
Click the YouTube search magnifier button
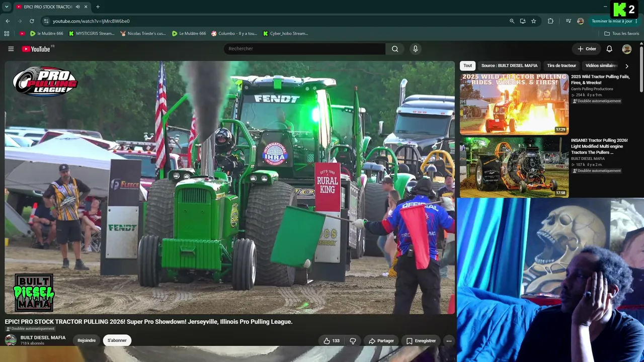click(395, 49)
